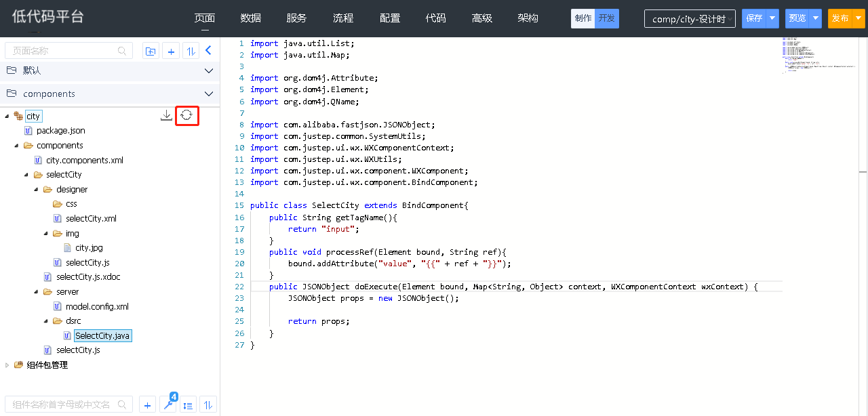The image size is (868, 416).
Task: Expand the 默认 section chevron
Action: point(209,70)
